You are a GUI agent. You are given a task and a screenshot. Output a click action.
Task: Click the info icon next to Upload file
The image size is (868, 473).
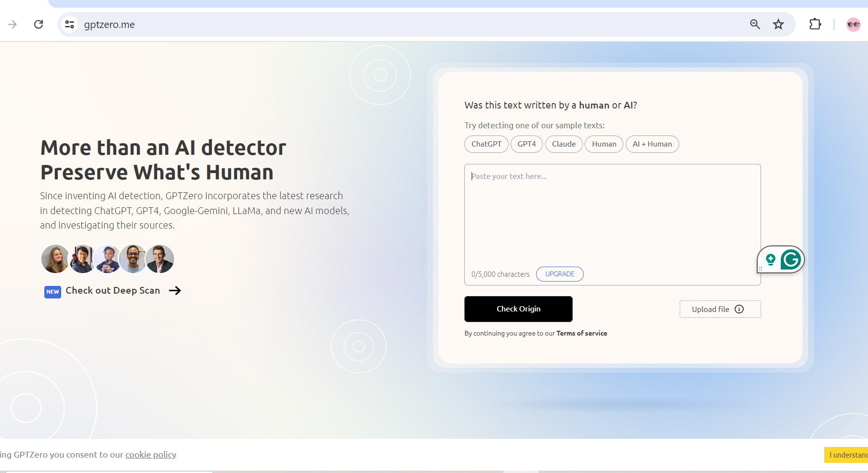point(740,309)
